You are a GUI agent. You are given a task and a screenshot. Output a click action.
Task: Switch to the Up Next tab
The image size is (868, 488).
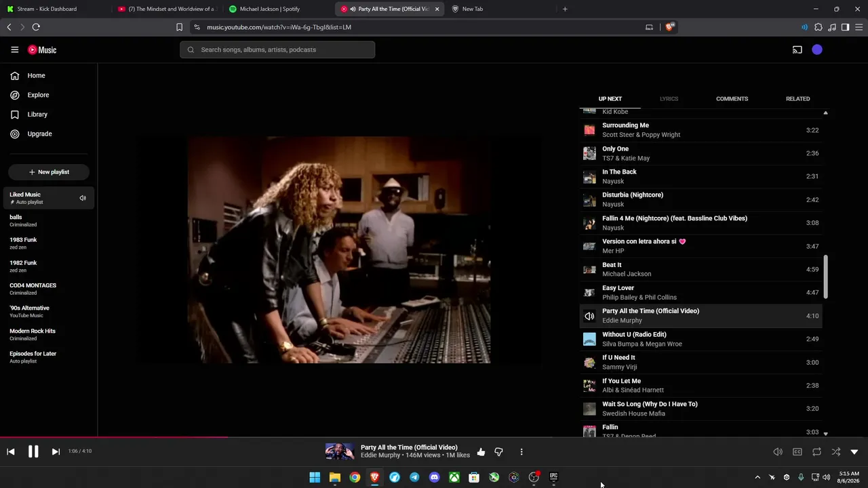click(610, 99)
